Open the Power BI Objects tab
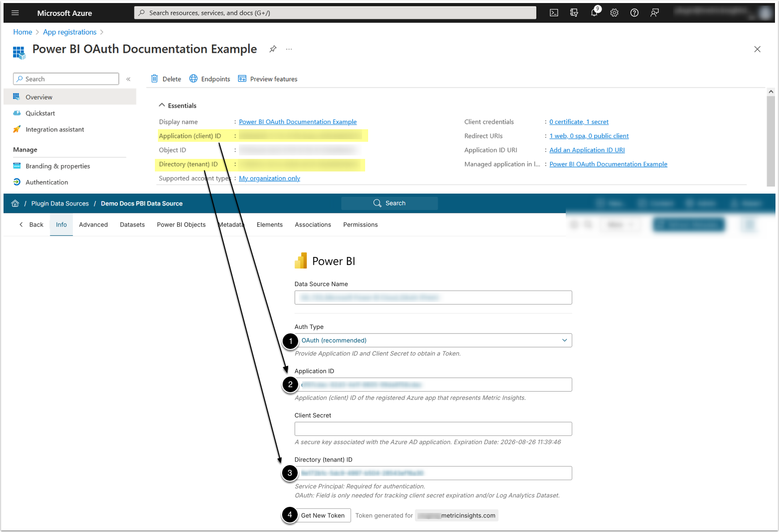This screenshot has width=779, height=532. coord(181,225)
